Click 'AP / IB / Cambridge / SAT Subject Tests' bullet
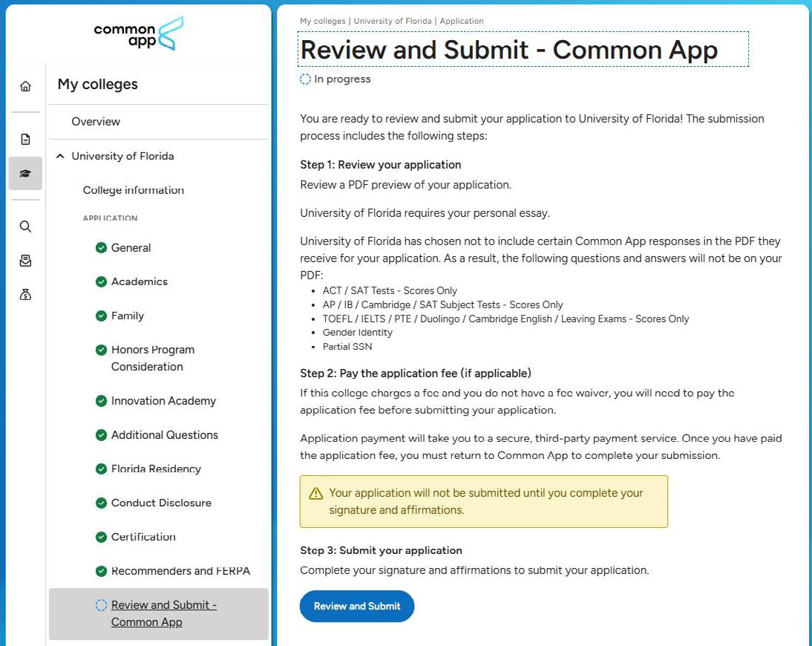Viewport: 812px width, 646px height. pyautogui.click(x=443, y=305)
